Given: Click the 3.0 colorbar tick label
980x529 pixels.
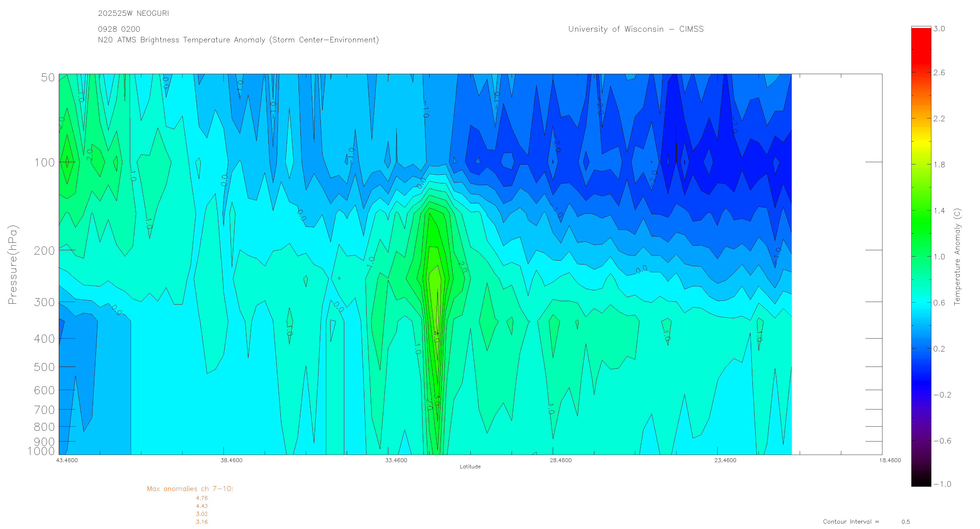Looking at the screenshot, I should coord(939,29).
